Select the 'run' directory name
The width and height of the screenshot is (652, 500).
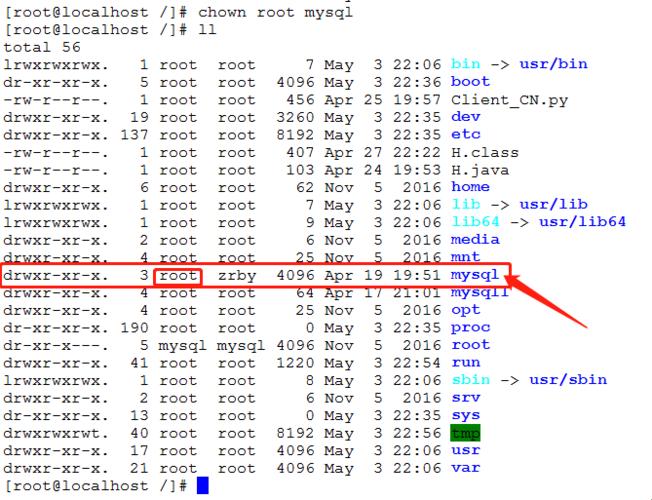[466, 362]
